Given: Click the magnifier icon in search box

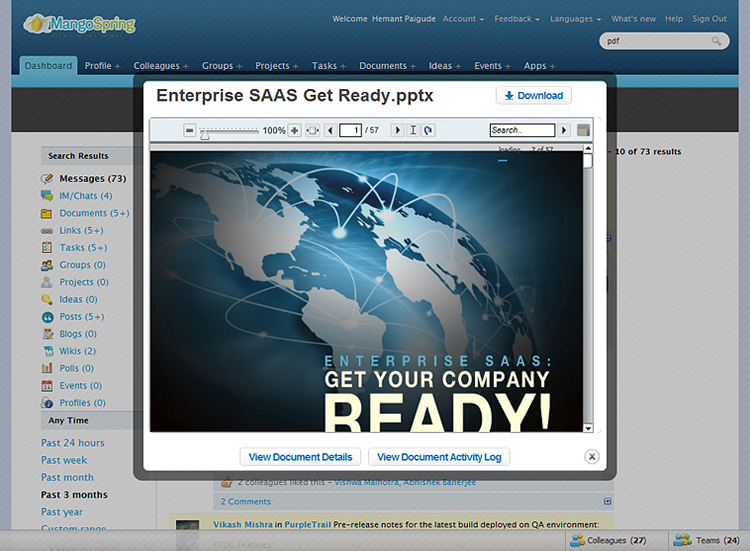Looking at the screenshot, I should (x=716, y=41).
